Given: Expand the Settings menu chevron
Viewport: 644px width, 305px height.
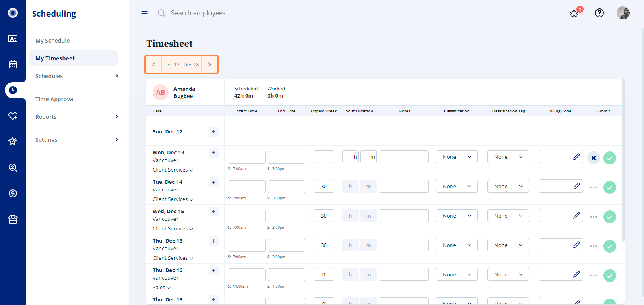Looking at the screenshot, I should pos(117,139).
